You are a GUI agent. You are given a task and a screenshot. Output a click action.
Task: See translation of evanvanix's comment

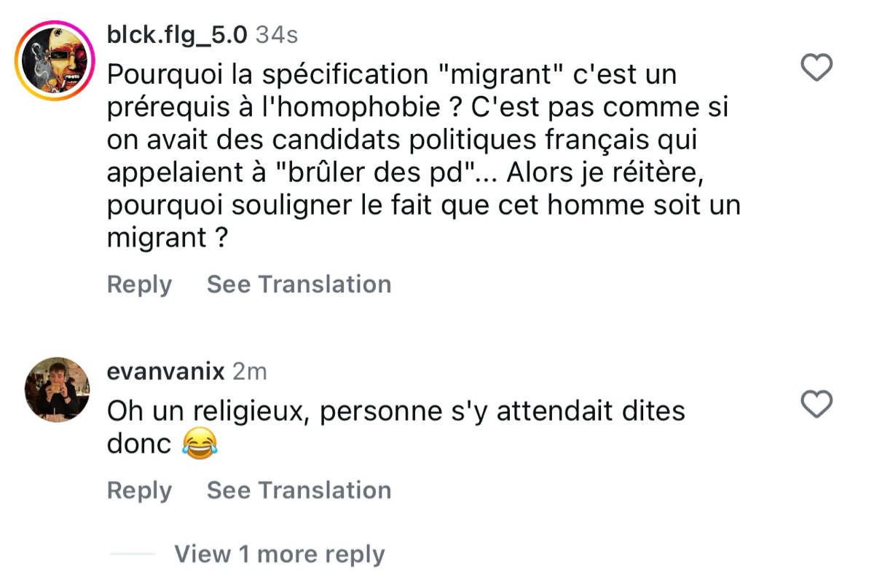pyautogui.click(x=299, y=490)
